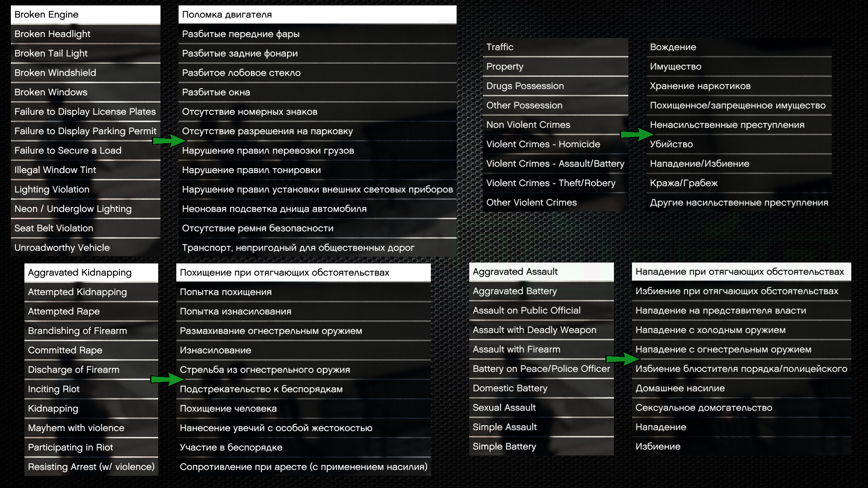Select Discharge of Firearm charge
The image size is (868, 488).
pyautogui.click(x=91, y=370)
